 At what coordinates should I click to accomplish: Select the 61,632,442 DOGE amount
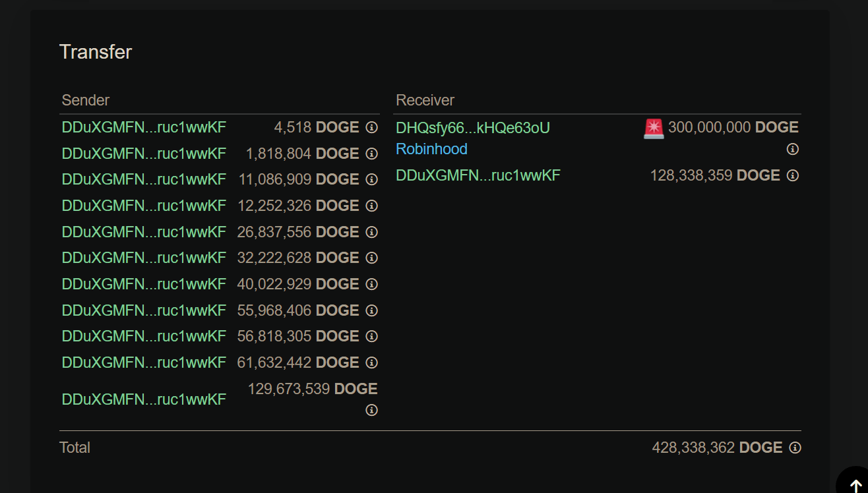coord(298,362)
